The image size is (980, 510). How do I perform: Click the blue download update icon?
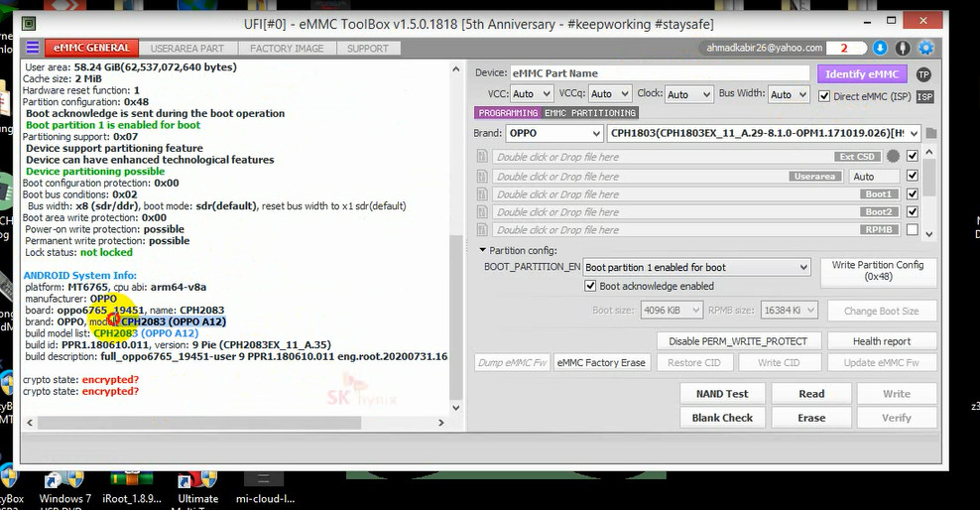coord(880,48)
